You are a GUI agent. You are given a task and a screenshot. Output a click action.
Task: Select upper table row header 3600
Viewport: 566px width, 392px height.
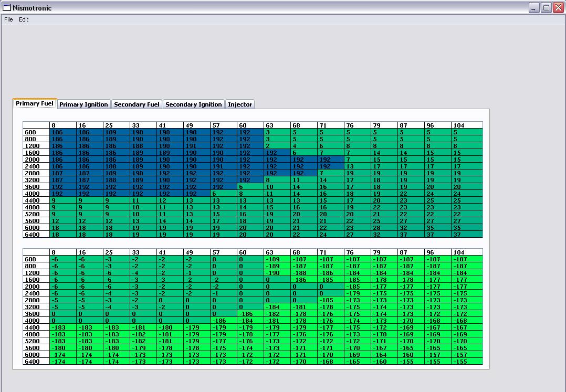[36, 187]
